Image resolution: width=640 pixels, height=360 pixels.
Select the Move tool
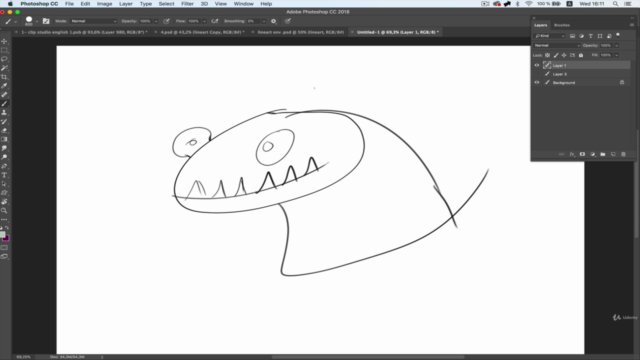pos(4,41)
